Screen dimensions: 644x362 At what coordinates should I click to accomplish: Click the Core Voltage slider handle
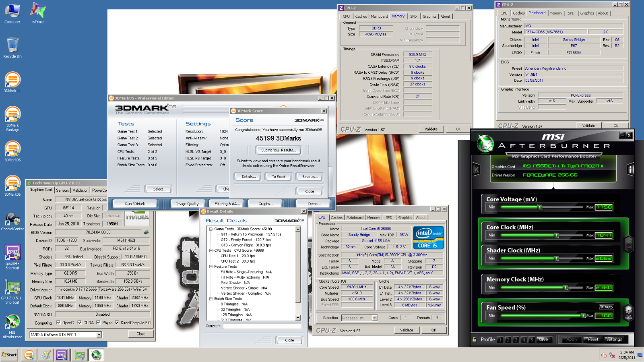pyautogui.click(x=540, y=207)
